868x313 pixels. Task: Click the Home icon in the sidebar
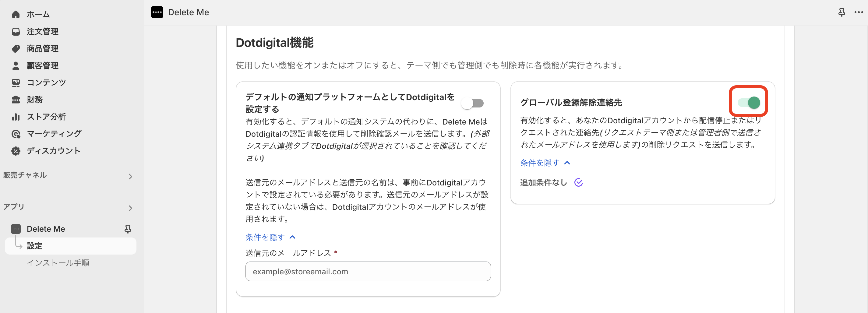coord(16,15)
